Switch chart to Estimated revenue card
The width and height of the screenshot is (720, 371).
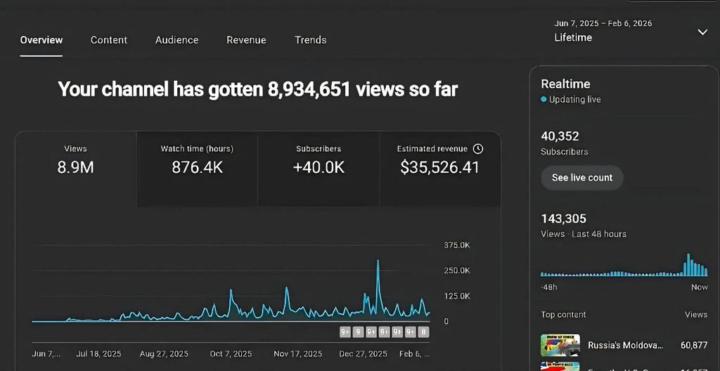coord(440,169)
